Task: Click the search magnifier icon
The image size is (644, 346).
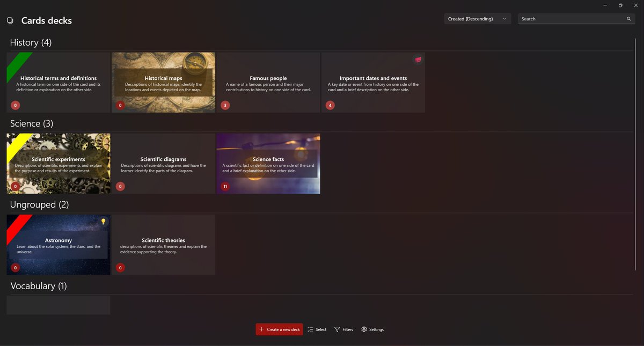Action: pos(629,19)
